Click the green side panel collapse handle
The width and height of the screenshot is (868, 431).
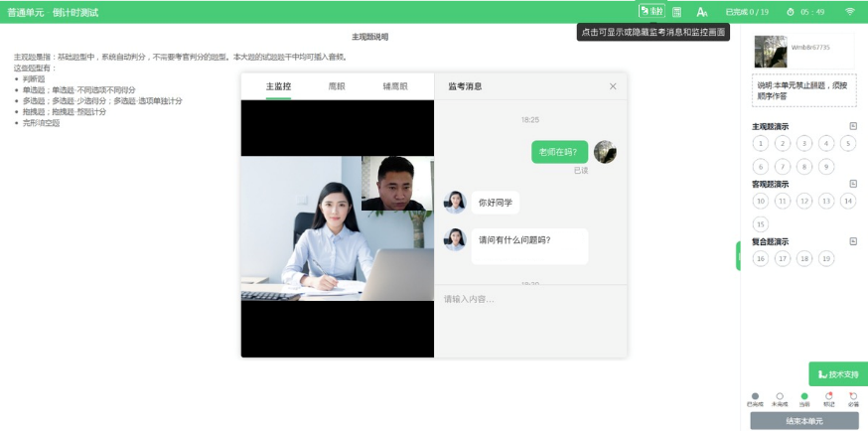tap(738, 255)
